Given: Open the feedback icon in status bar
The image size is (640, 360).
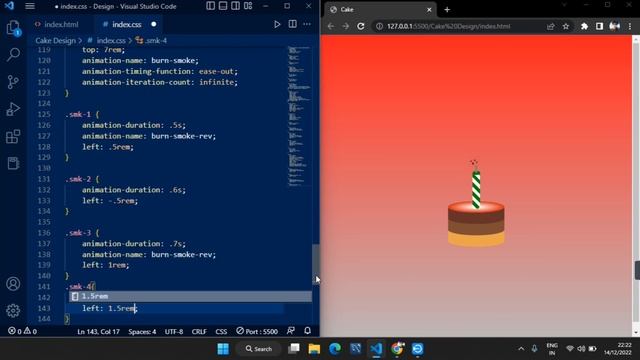Looking at the screenshot, I should 291,331.
